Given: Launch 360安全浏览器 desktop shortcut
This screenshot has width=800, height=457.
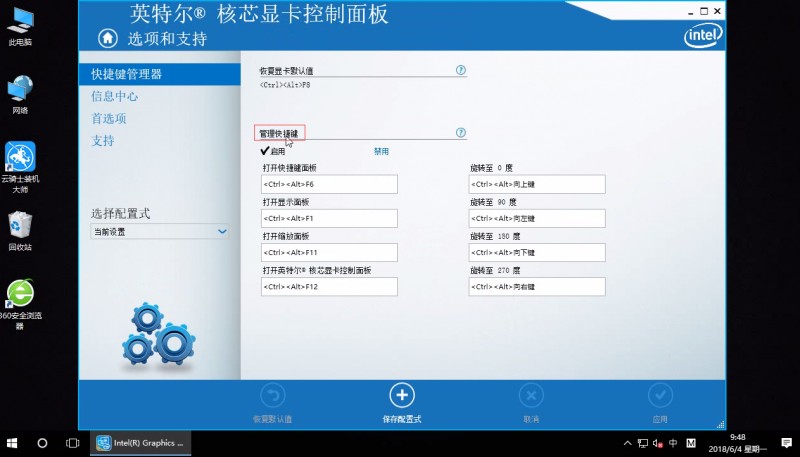Looking at the screenshot, I should click(20, 304).
